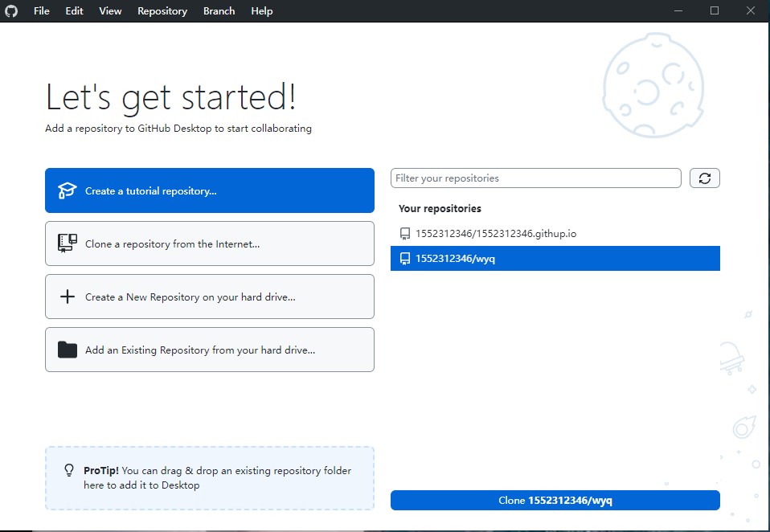The width and height of the screenshot is (770, 532).
Task: Click the graduation cap tutorial icon
Action: point(68,190)
